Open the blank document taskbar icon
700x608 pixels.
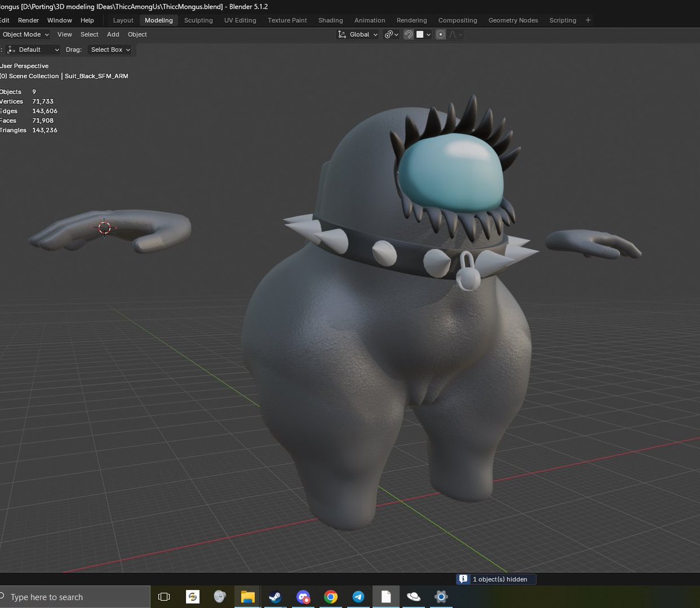coord(386,597)
